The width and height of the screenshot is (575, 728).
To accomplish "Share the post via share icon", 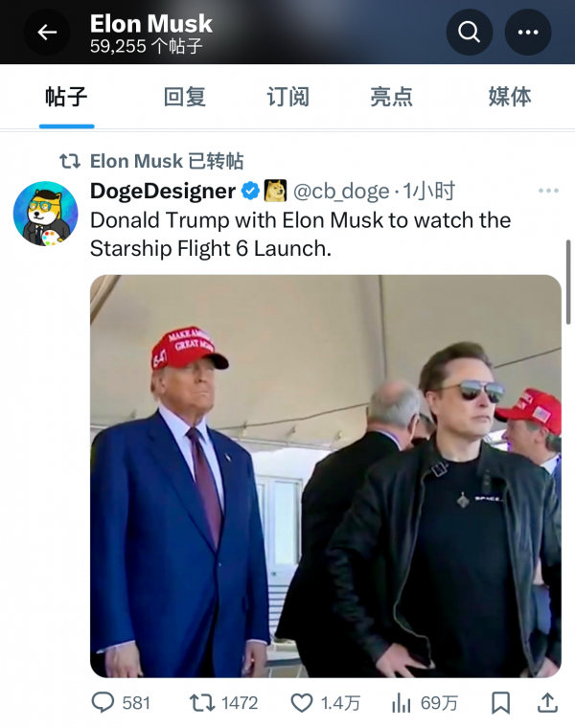I will tap(547, 703).
